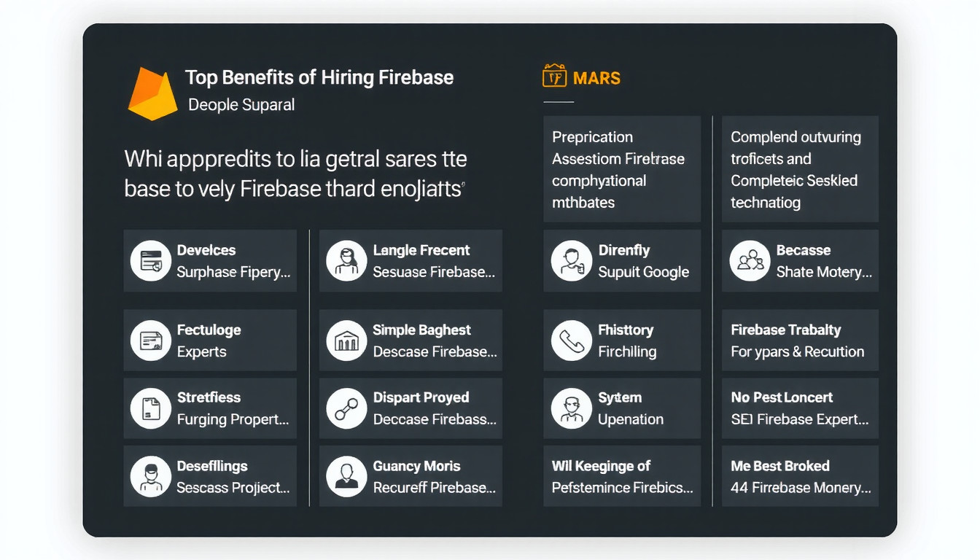Open the Guancy Moris card
Viewport: 980px width, 560px height.
411,476
